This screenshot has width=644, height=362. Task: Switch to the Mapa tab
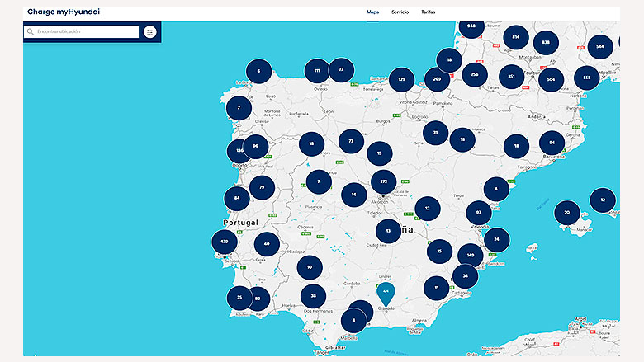(372, 12)
